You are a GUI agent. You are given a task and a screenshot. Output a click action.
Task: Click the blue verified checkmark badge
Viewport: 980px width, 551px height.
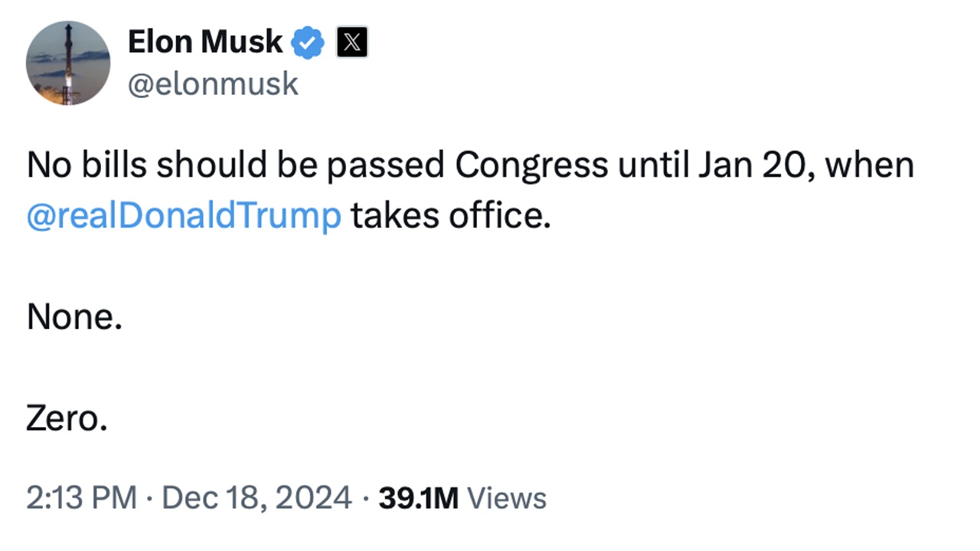tap(308, 42)
